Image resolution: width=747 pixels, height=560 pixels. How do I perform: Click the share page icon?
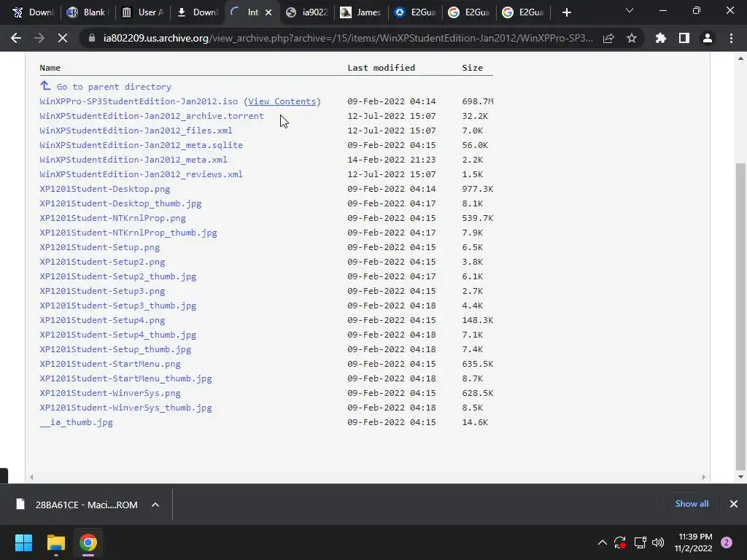click(x=608, y=38)
